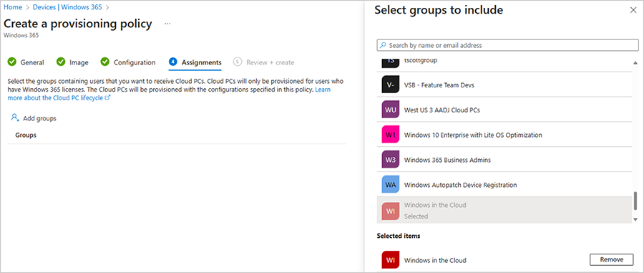Close the Select groups to include pane
The width and height of the screenshot is (644, 273).
click(633, 11)
